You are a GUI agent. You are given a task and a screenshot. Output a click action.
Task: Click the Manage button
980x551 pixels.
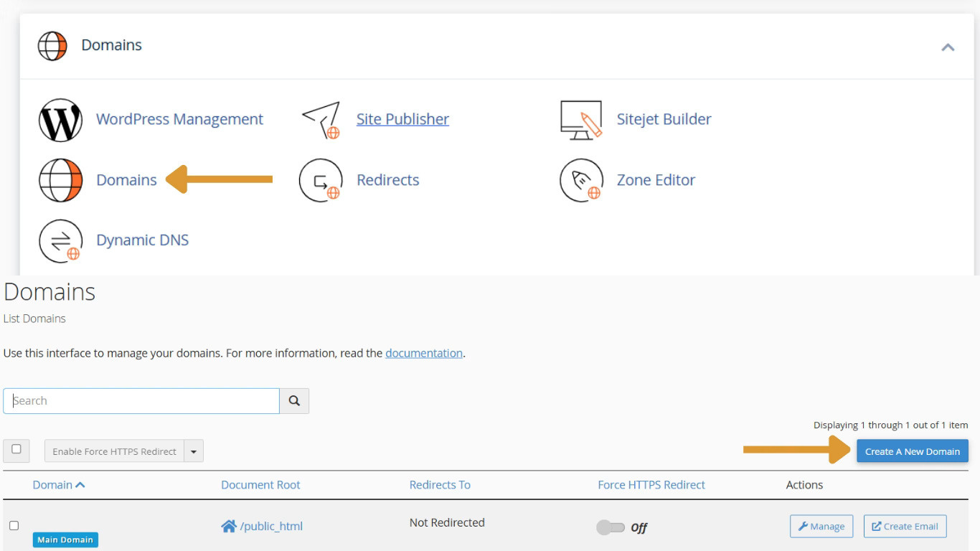coord(821,526)
